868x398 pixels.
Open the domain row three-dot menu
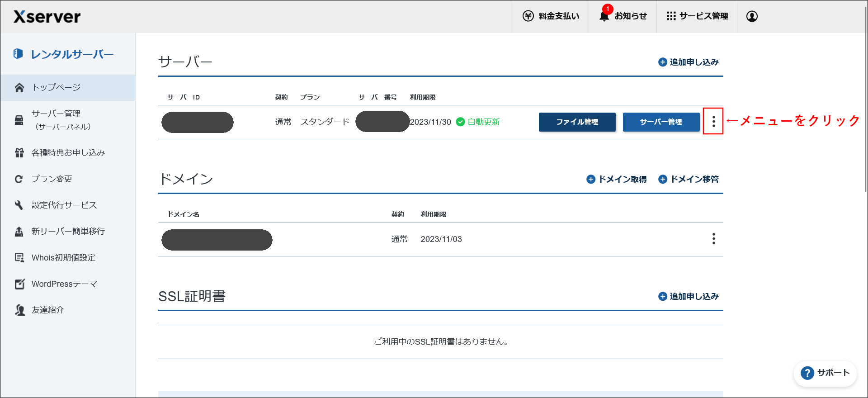click(x=714, y=239)
